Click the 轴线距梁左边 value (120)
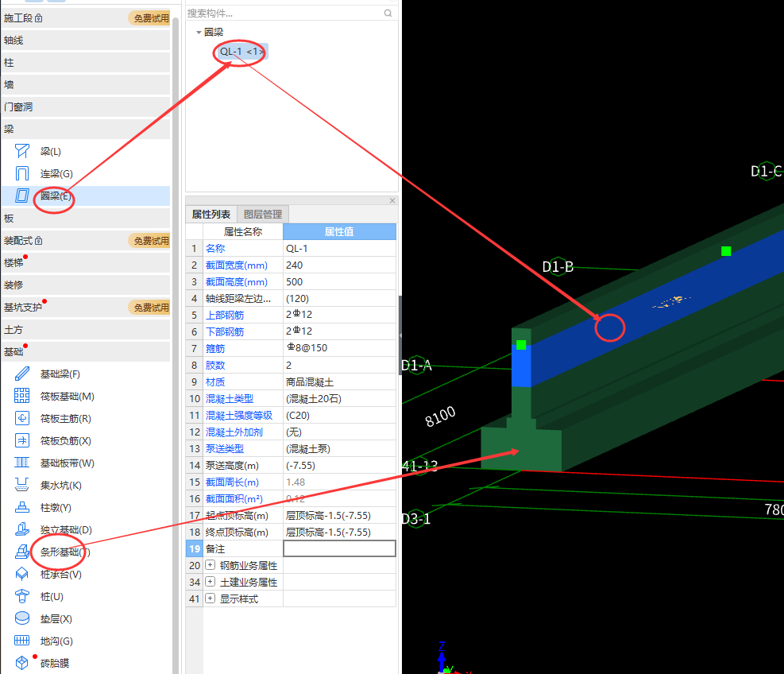784x674 pixels. point(339,299)
